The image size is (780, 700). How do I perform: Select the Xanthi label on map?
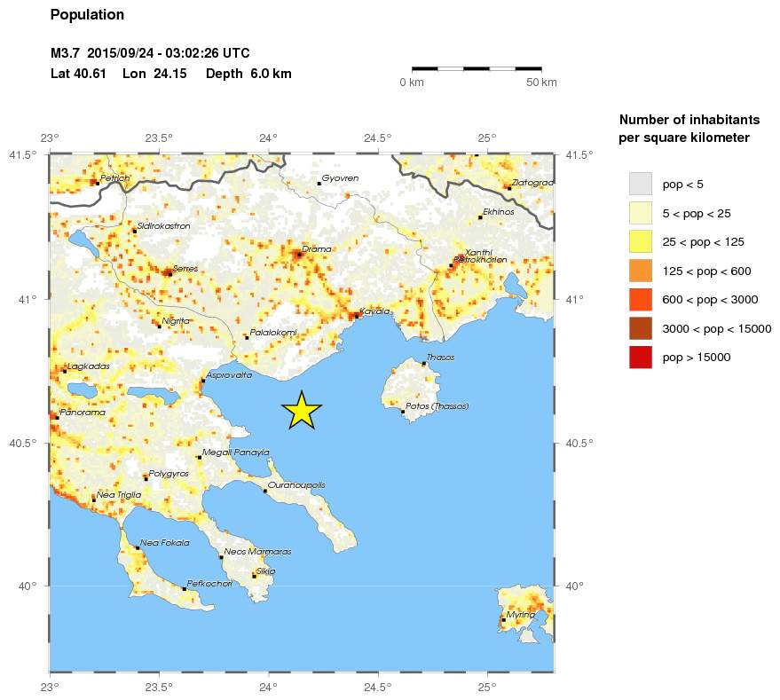coord(478,253)
